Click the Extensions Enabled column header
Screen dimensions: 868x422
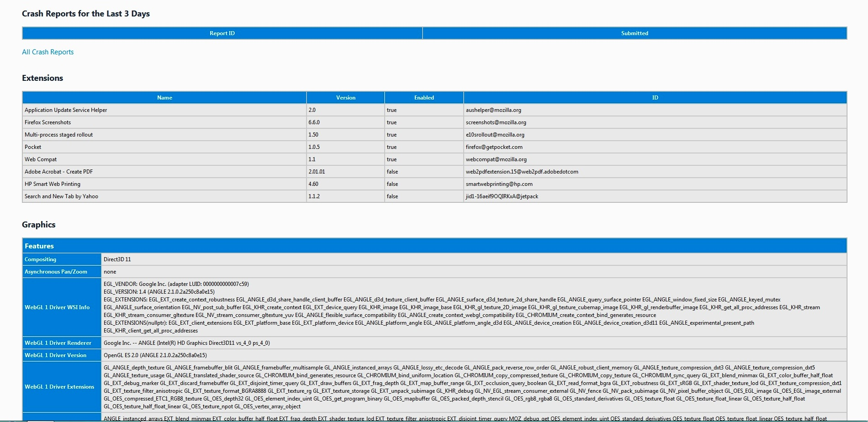tap(424, 98)
